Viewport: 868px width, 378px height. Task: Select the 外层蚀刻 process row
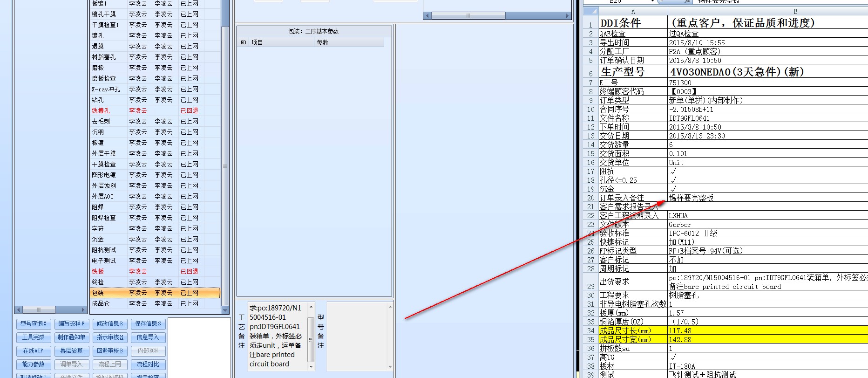pos(155,186)
